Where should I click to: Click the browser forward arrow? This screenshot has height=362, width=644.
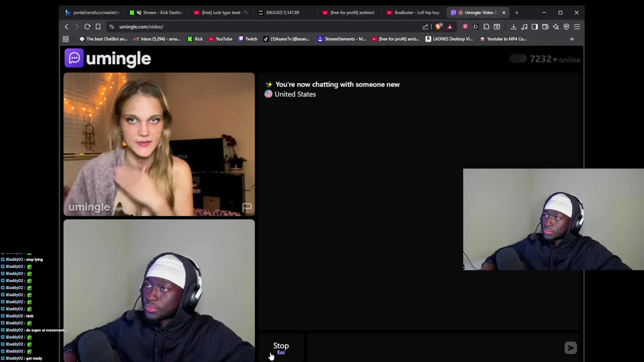tap(76, 27)
